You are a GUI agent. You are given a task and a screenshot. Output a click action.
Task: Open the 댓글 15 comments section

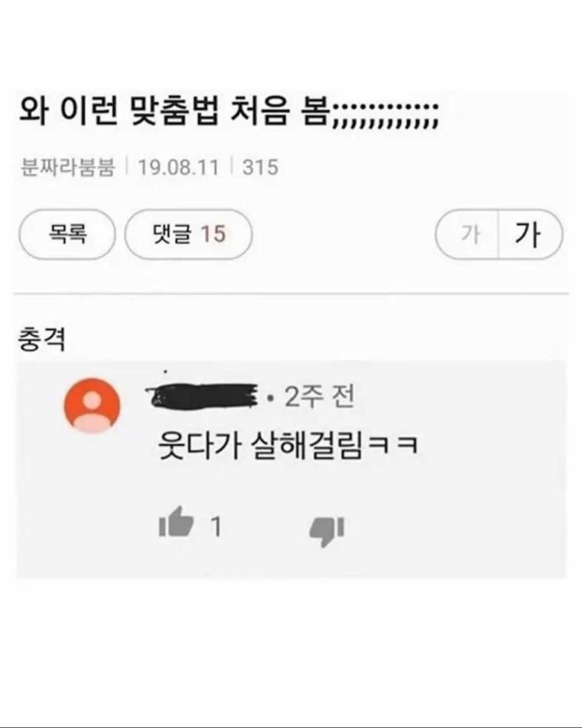click(x=189, y=234)
